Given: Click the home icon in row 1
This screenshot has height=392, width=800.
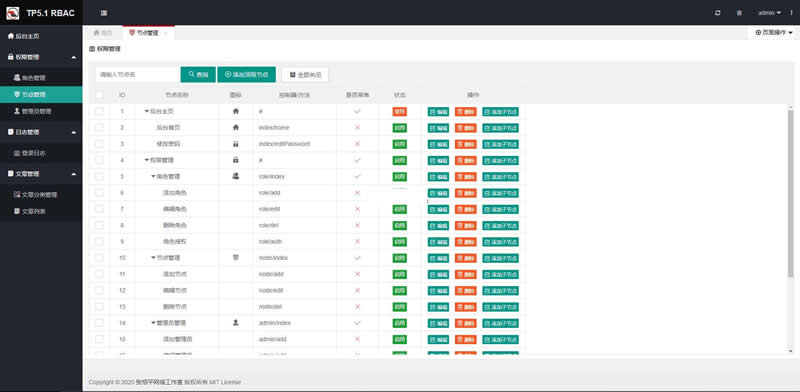Looking at the screenshot, I should tap(235, 111).
